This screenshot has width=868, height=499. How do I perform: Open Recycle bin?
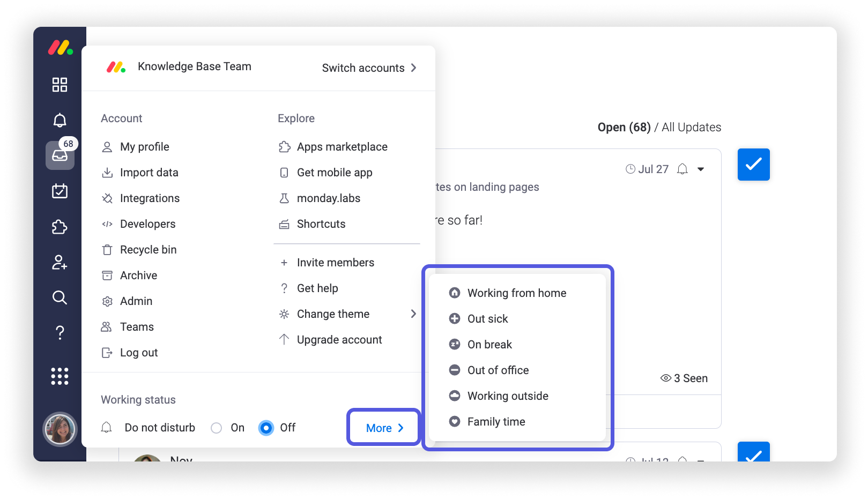tap(149, 250)
